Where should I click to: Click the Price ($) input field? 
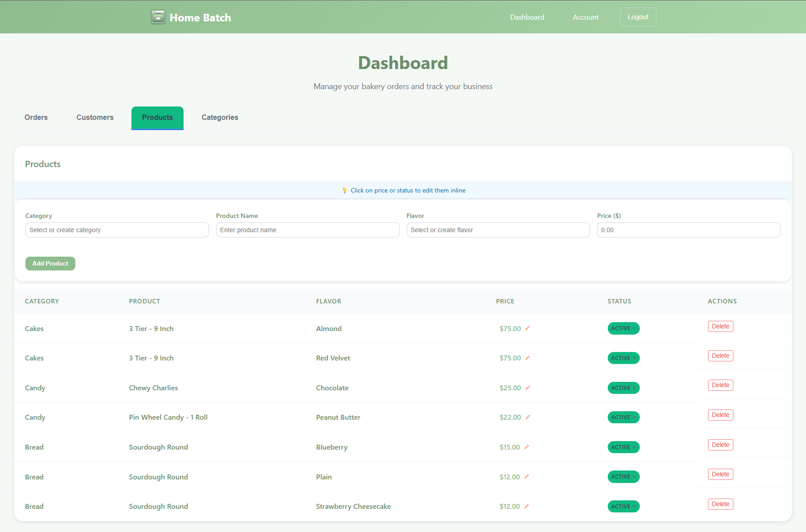[688, 230]
